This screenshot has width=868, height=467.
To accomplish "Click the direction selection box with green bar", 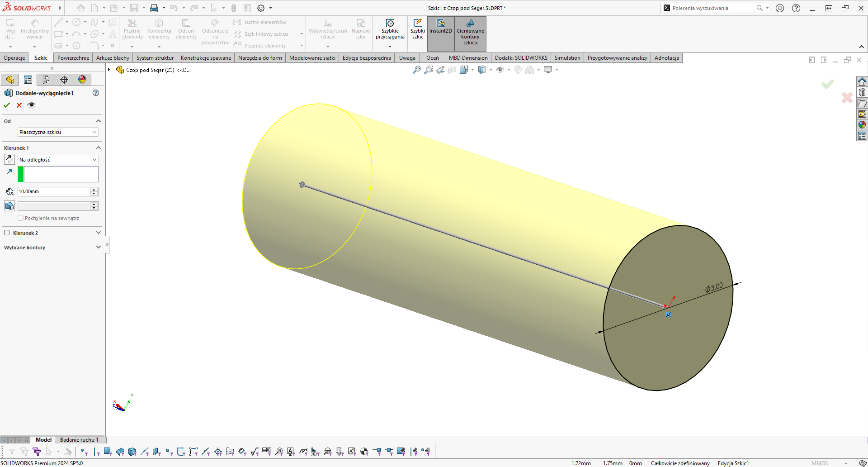I will pyautogui.click(x=61, y=174).
